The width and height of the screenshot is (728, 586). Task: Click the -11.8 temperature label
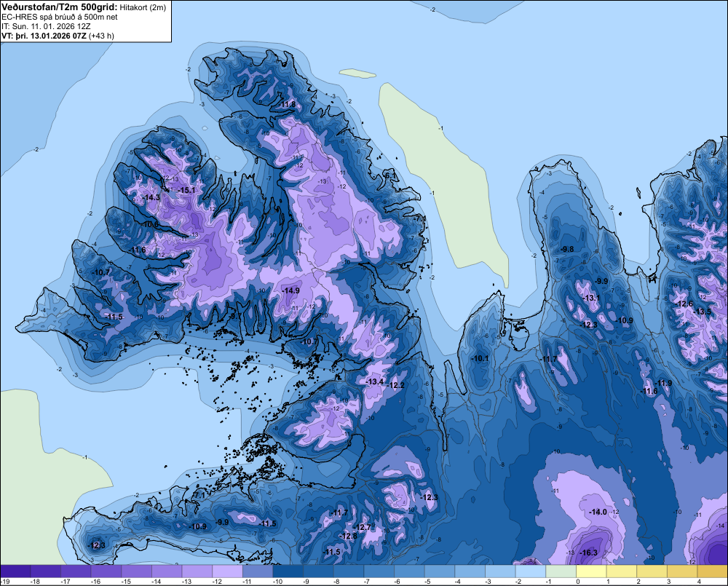287,105
